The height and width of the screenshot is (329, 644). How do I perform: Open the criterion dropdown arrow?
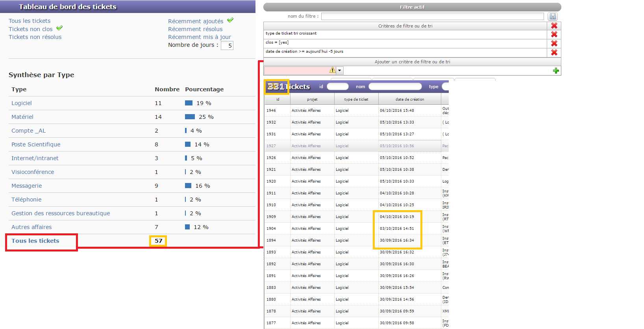340,71
